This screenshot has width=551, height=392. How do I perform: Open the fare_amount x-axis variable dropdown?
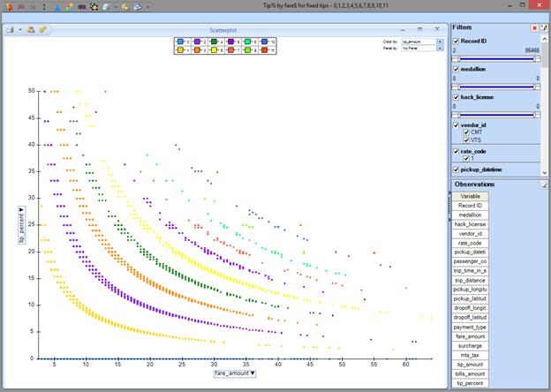(235, 373)
